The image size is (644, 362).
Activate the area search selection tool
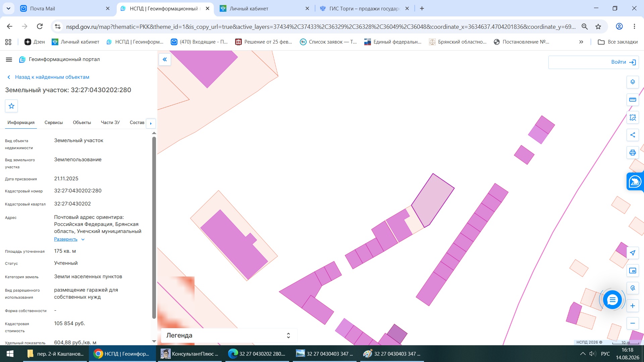(x=633, y=117)
